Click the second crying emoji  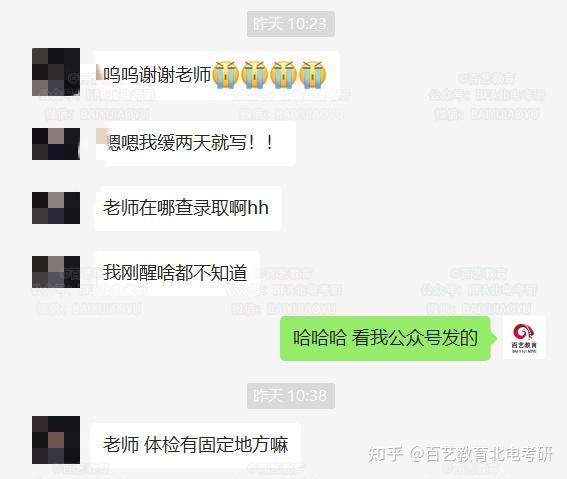pyautogui.click(x=254, y=75)
